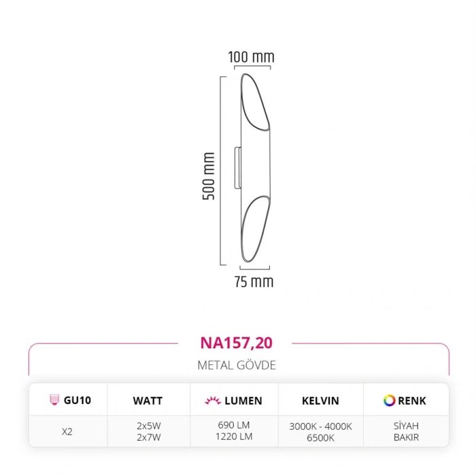Choose the 2x7W wattage value
This screenshot has height=476, width=476.
pos(148,437)
